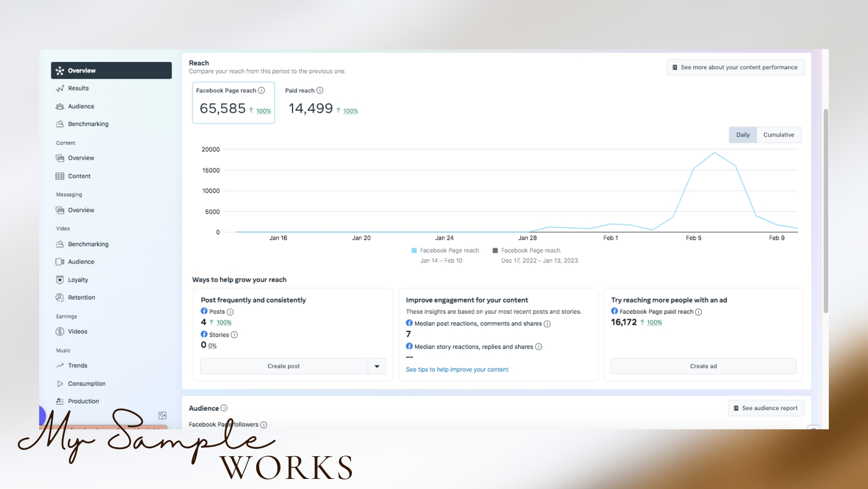Open See tips to help improve your content
868x489 pixels.
click(457, 370)
